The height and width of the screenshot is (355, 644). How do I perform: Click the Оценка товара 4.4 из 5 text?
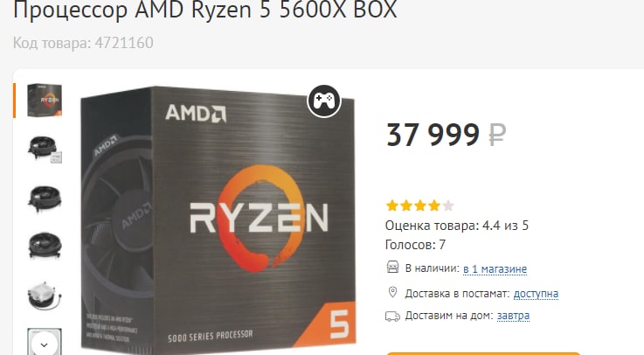coord(457,226)
